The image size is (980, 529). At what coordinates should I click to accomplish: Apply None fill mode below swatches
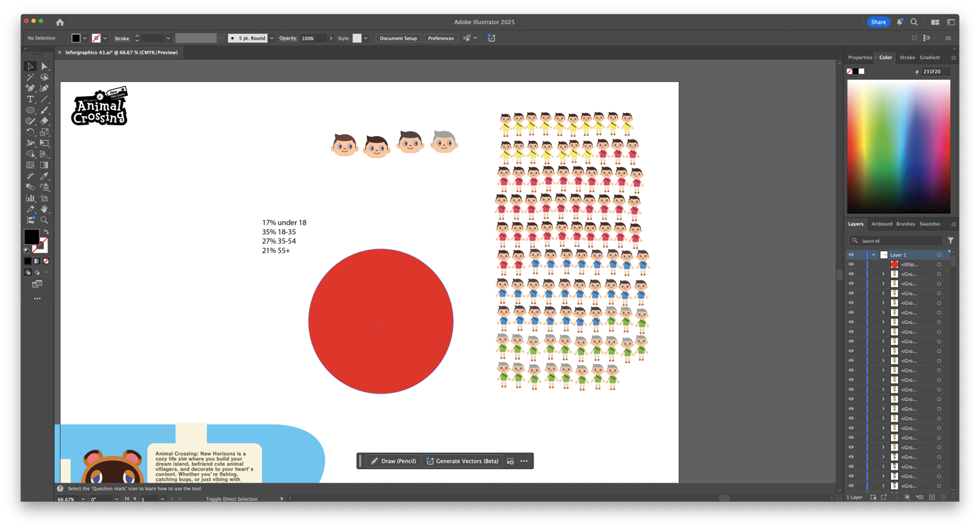coord(46,261)
